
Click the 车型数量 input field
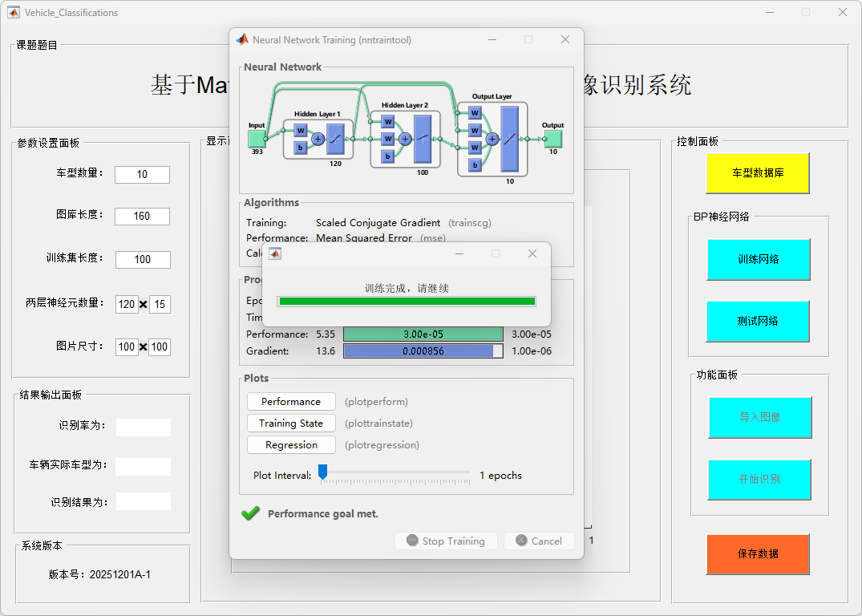(x=142, y=175)
